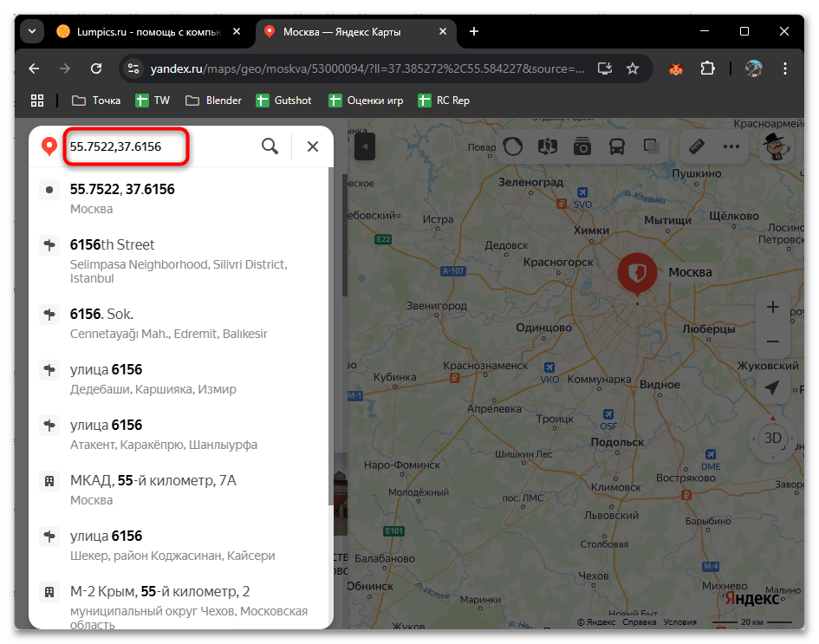Open site information icon in address bar
The height and width of the screenshot is (644, 819).
(x=133, y=68)
